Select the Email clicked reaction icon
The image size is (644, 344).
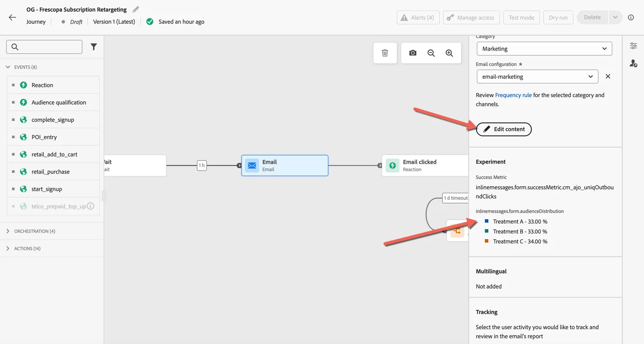coord(393,166)
